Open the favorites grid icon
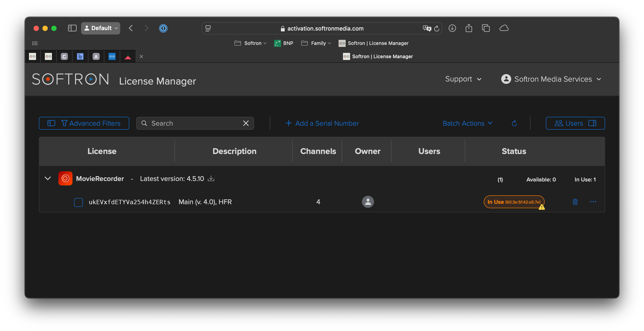 point(35,43)
